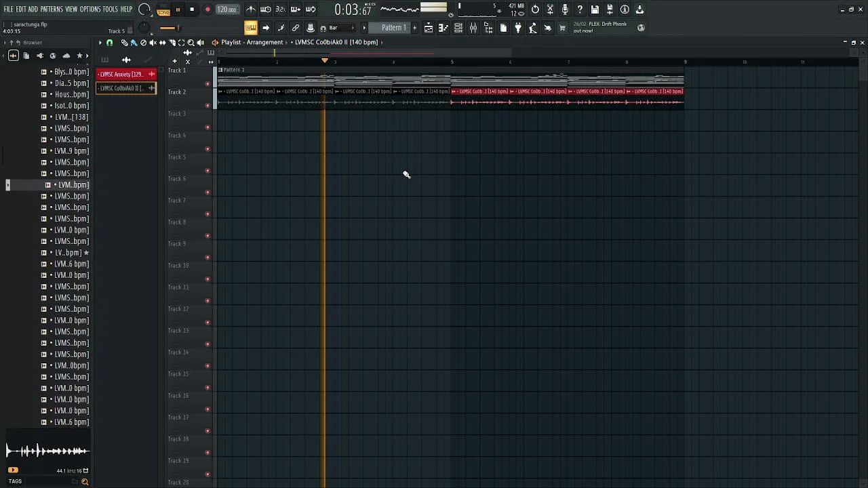This screenshot has width=868, height=488.
Task: Open the shopping cart icon
Action: coord(562,28)
